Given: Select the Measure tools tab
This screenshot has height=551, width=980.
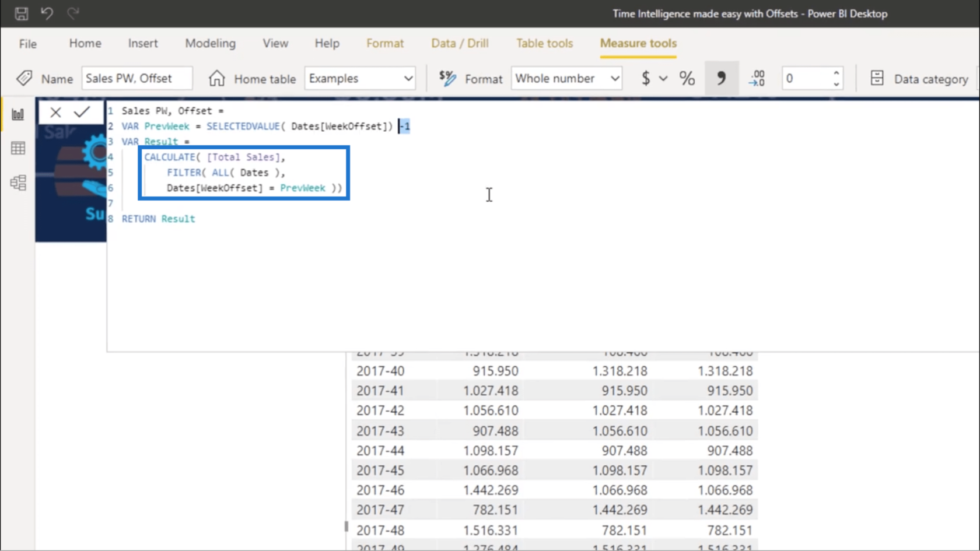Looking at the screenshot, I should pos(638,43).
